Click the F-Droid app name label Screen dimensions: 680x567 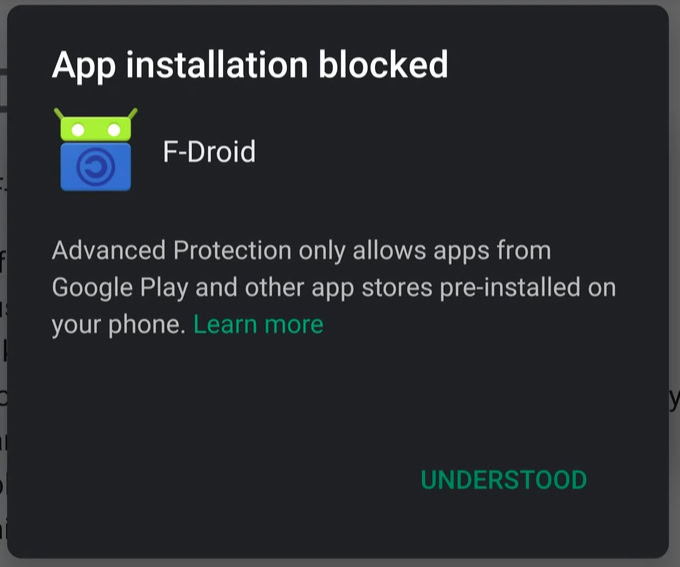pos(209,152)
